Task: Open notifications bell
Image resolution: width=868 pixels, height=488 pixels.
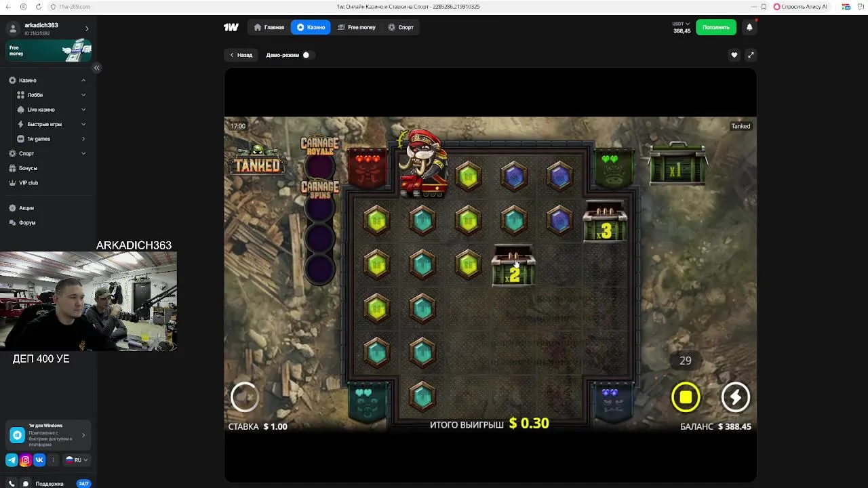Action: click(x=749, y=27)
